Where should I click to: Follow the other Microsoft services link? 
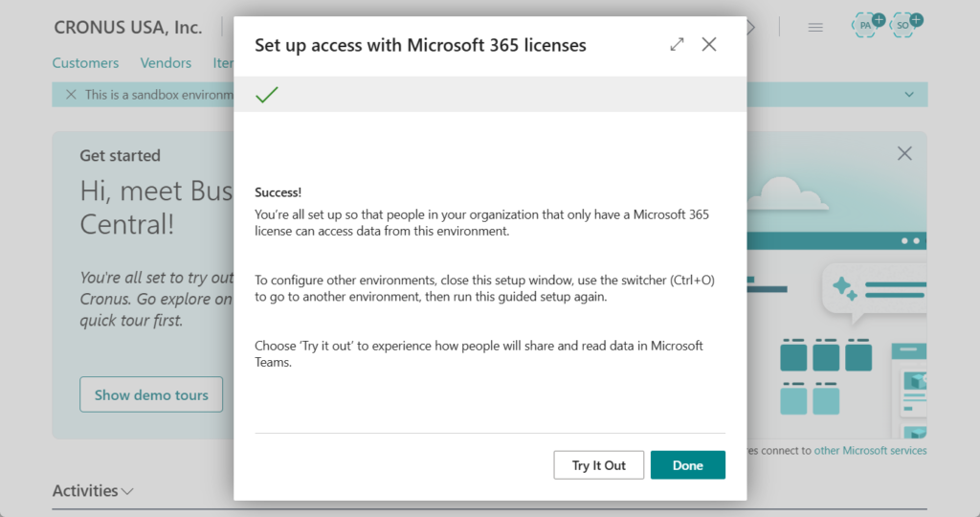click(870, 450)
